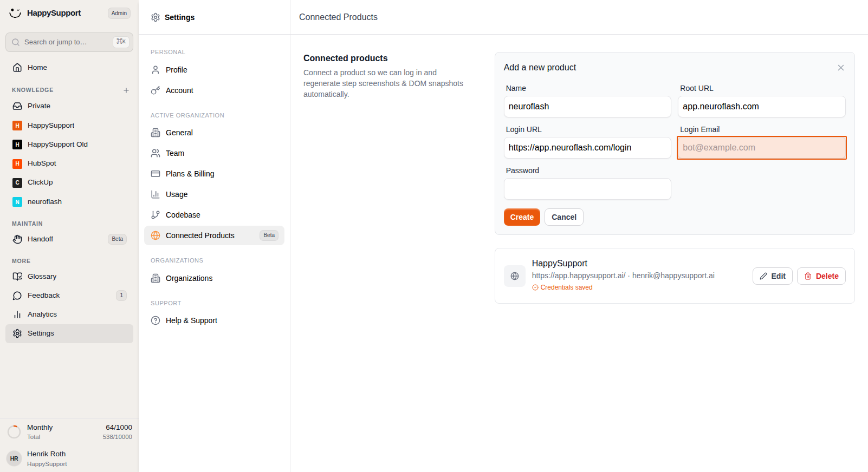868x472 pixels.
Task: Click the HR avatar
Action: (14, 458)
